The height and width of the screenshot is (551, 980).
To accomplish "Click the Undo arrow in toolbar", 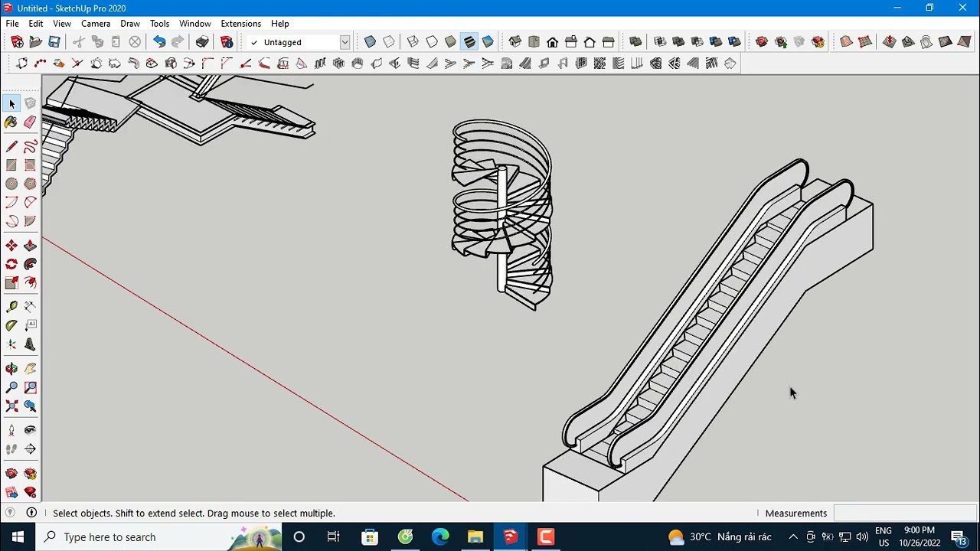I will [159, 42].
